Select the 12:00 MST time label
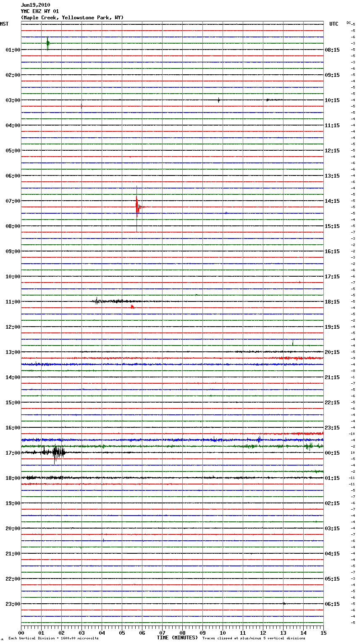The width and height of the screenshot is (357, 644). 13,327
